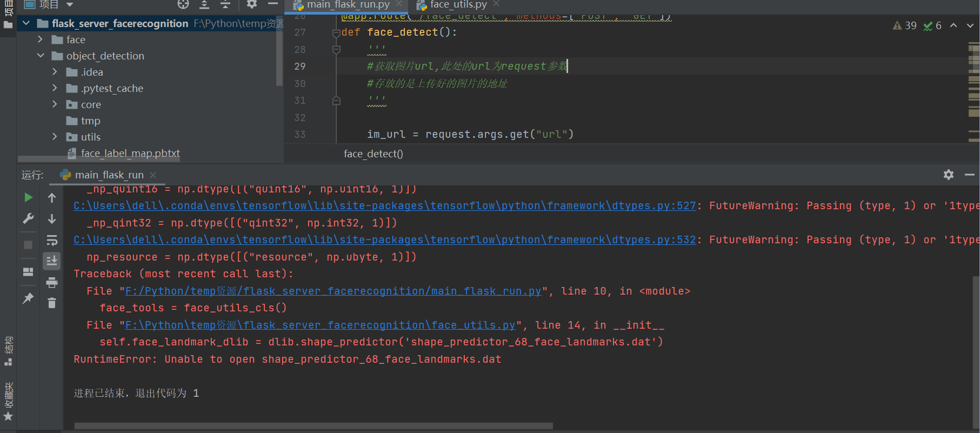The width and height of the screenshot is (980, 433).
Task: Expand the face folder
Action: 40,39
